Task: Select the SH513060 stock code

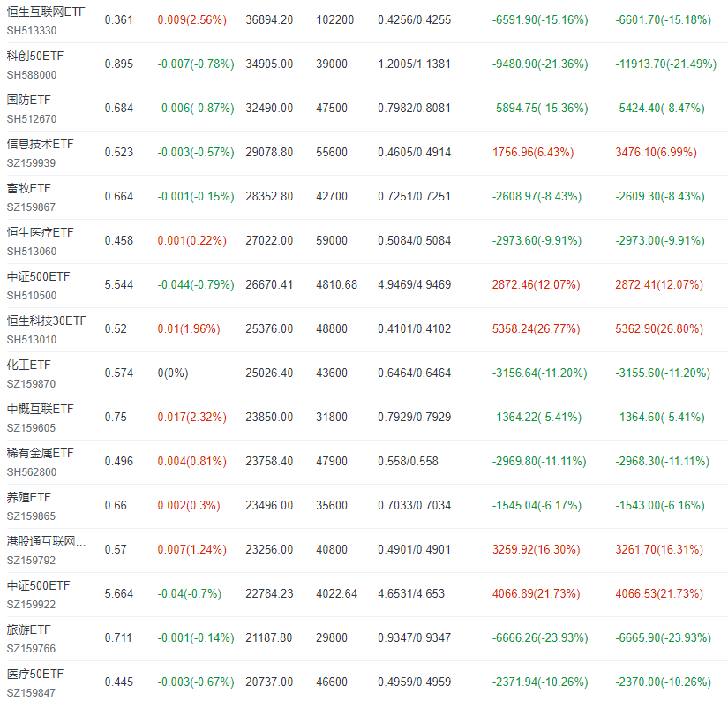Action: tap(32, 252)
